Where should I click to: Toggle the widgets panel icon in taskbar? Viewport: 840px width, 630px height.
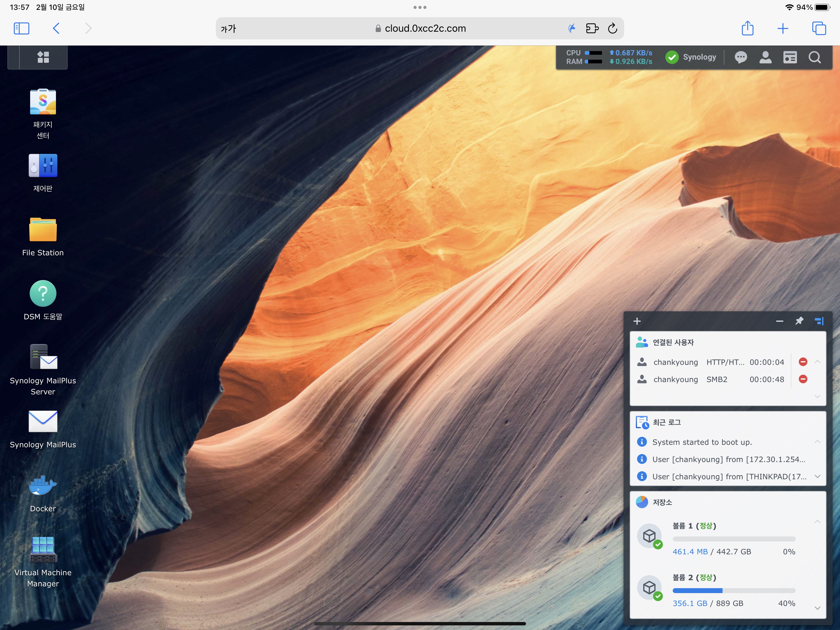pos(790,58)
